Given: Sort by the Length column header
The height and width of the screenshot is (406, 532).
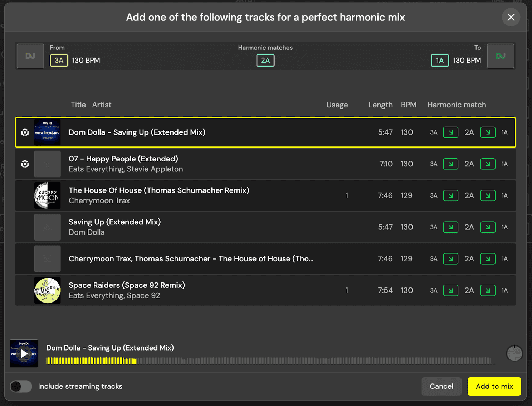Looking at the screenshot, I should tap(380, 105).
